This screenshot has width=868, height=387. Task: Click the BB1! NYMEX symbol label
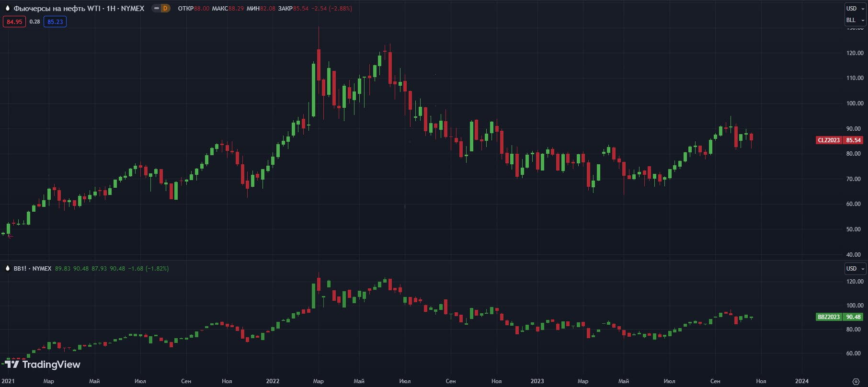[33, 269]
